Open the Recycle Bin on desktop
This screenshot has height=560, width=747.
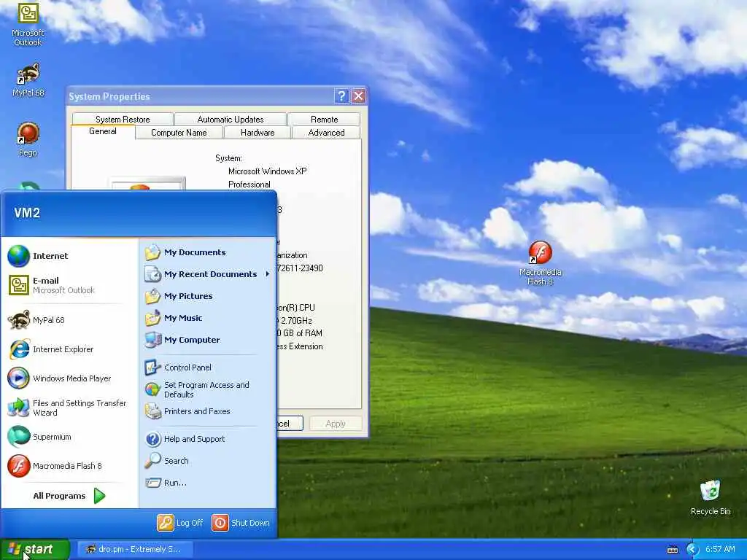(x=711, y=497)
